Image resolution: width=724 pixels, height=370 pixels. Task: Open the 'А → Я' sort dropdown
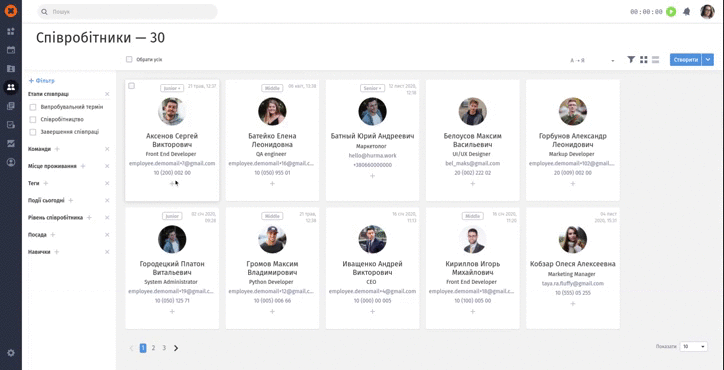pyautogui.click(x=592, y=61)
